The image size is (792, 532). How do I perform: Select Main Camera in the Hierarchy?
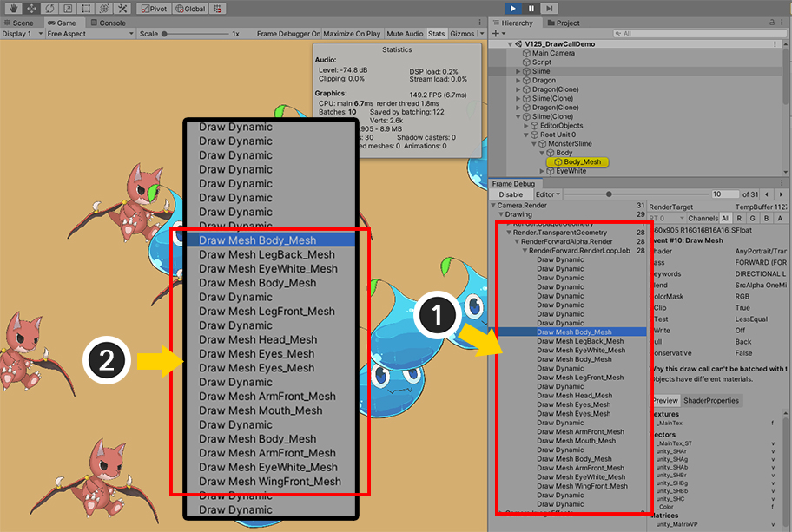(553, 53)
